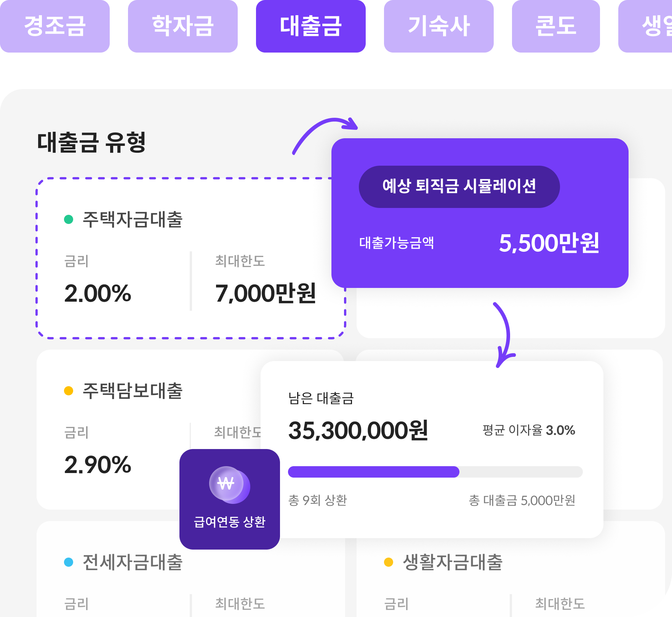Click the 5,500만원 available loan amount

[549, 243]
